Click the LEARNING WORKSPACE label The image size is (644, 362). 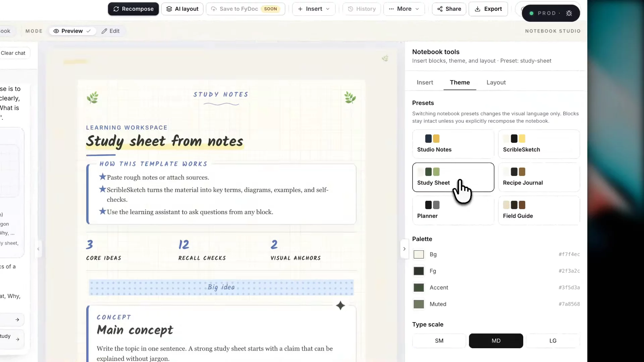point(126,128)
